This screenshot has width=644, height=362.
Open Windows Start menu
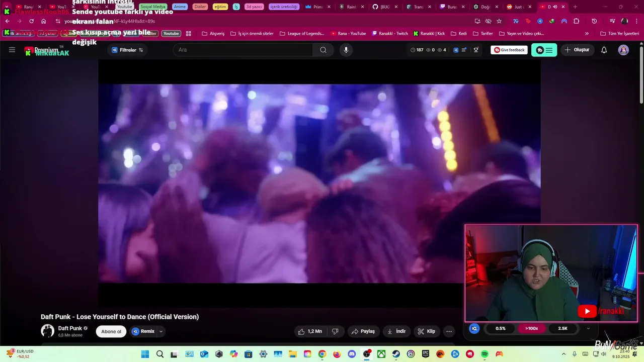coord(145,354)
